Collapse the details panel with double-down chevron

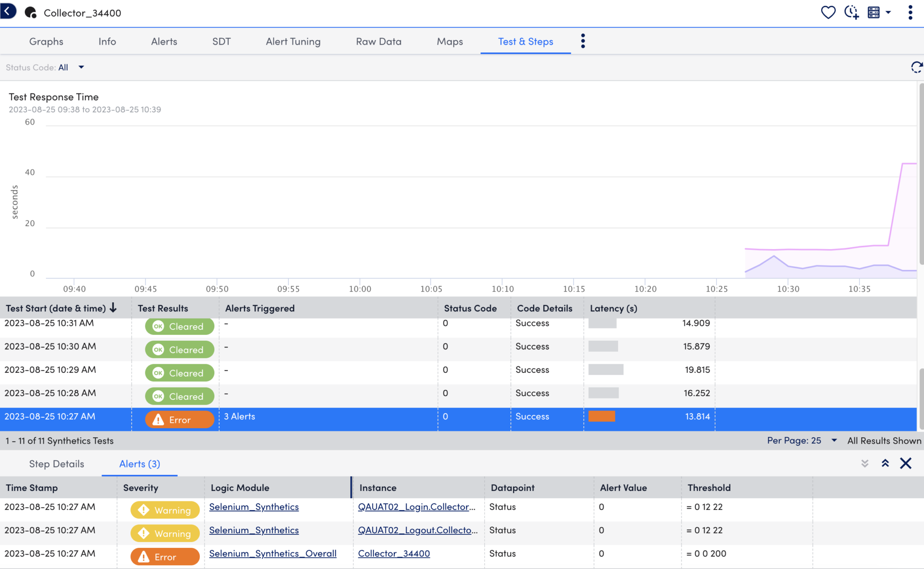click(864, 463)
